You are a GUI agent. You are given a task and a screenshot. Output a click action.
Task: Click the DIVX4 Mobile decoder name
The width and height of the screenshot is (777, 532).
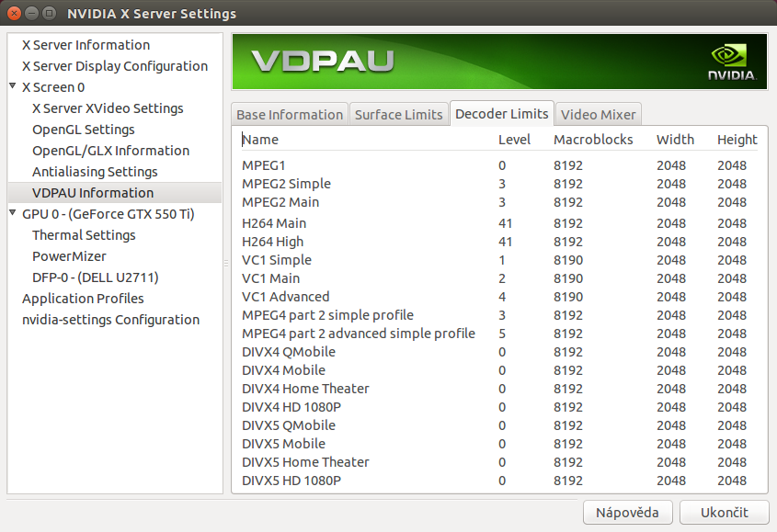(283, 370)
